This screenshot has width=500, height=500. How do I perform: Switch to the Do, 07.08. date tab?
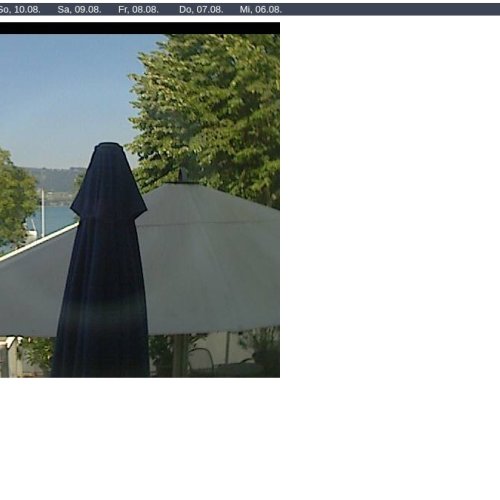pyautogui.click(x=201, y=10)
